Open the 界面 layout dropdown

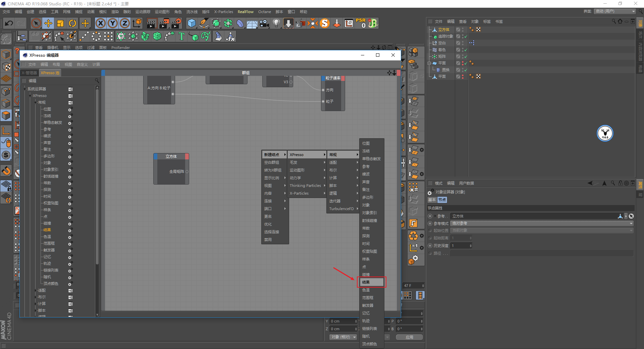coord(615,11)
